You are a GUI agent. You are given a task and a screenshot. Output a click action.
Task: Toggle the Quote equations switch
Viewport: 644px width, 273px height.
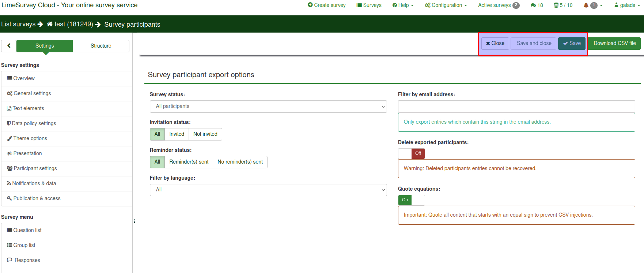click(x=411, y=200)
